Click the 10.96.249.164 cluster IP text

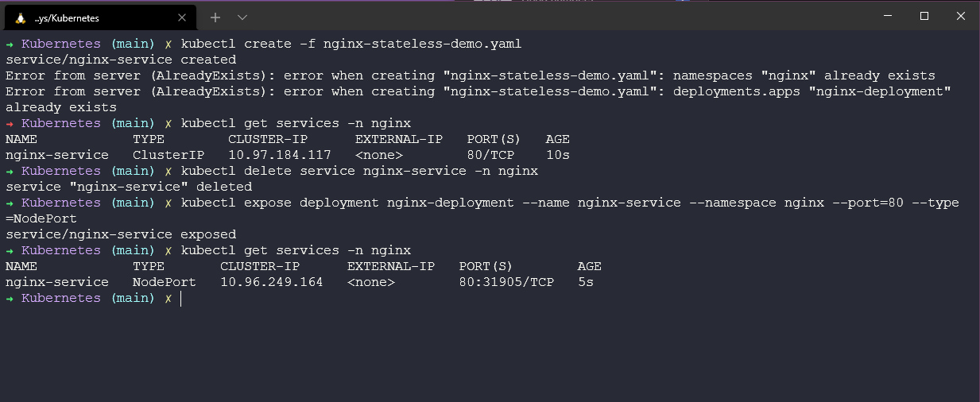click(x=271, y=282)
